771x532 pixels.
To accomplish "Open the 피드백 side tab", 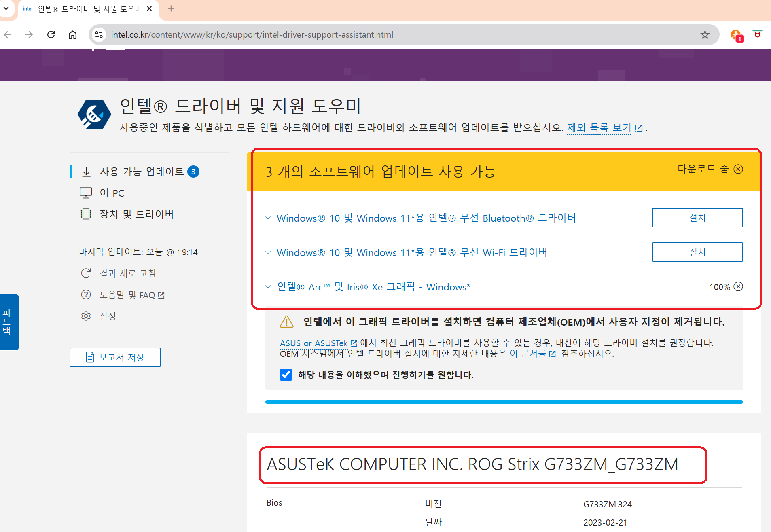I will click(9, 322).
